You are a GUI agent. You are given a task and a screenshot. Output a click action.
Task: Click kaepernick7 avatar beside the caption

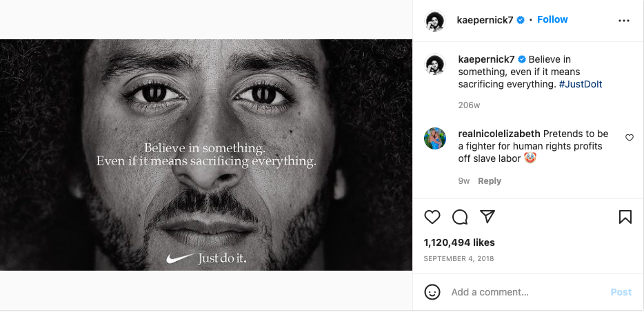434,65
